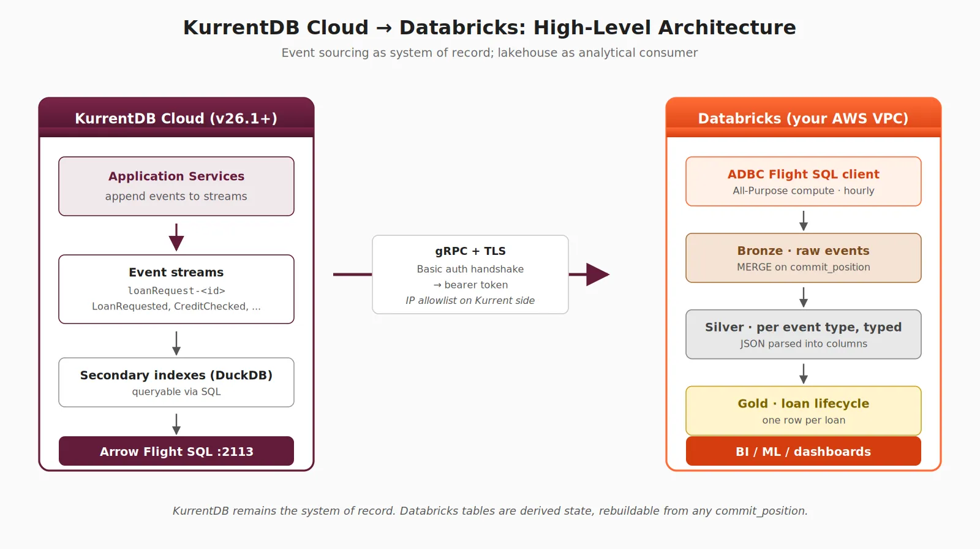Viewport: 980px width, 549px height.
Task: Click 'append events to streams' text
Action: [176, 196]
